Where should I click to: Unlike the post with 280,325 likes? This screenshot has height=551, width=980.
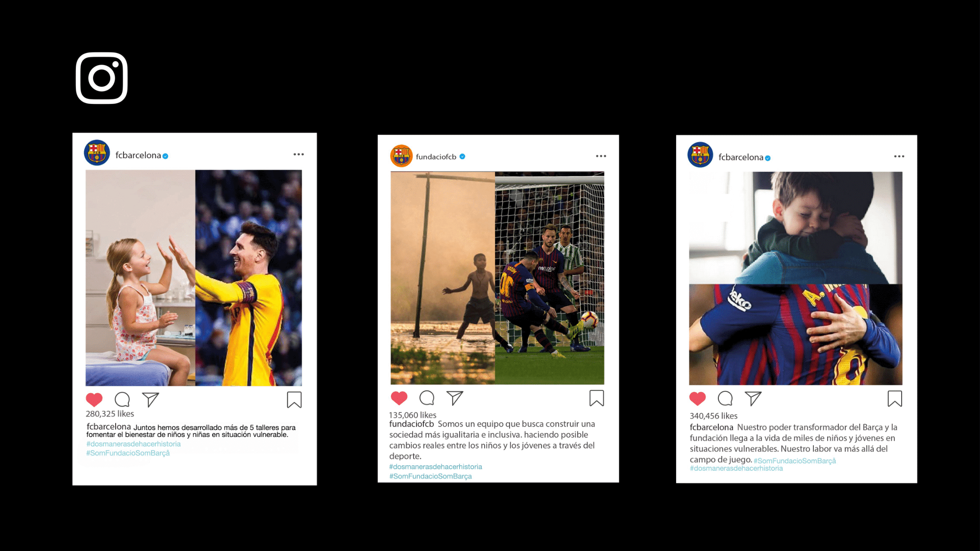pyautogui.click(x=94, y=400)
